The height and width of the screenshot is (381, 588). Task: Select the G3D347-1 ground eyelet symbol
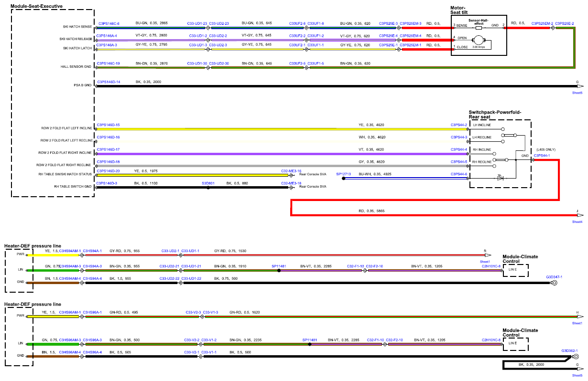tap(554, 283)
